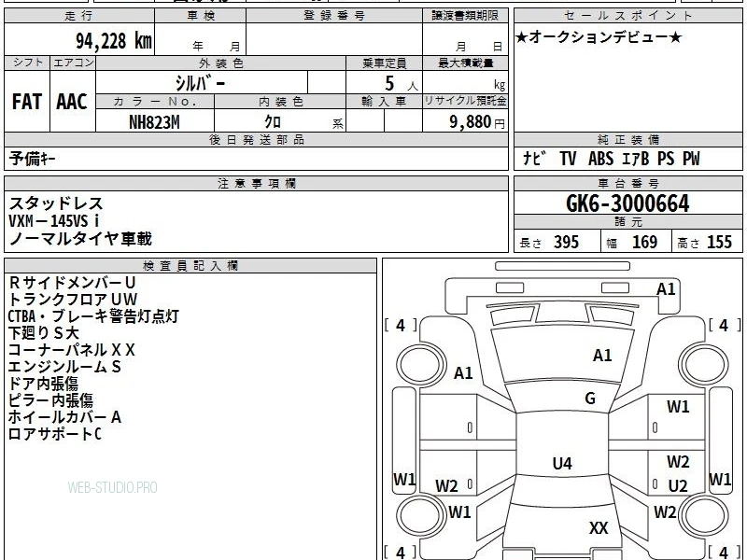Click the recycle deposit 9,880円
The width and height of the screenshot is (747, 560).
[477, 122]
